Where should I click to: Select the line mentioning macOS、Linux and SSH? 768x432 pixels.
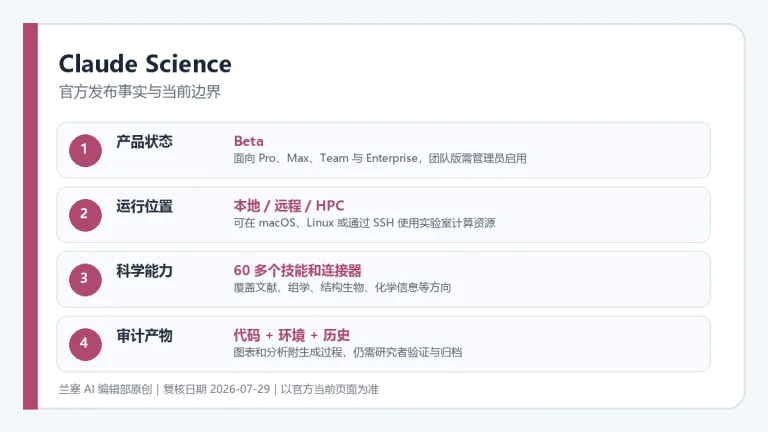coord(364,223)
